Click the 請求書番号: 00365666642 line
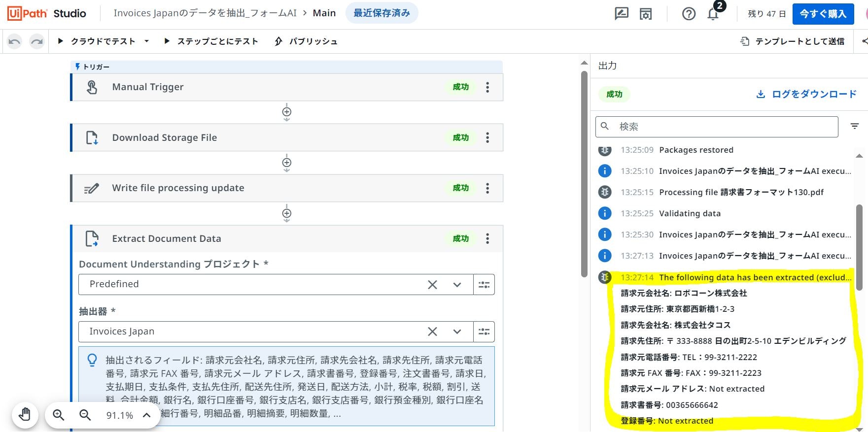This screenshot has width=868, height=432. [669, 405]
